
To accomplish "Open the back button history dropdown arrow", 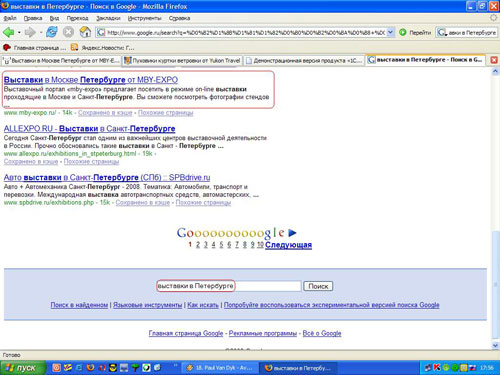I will coord(19,32).
